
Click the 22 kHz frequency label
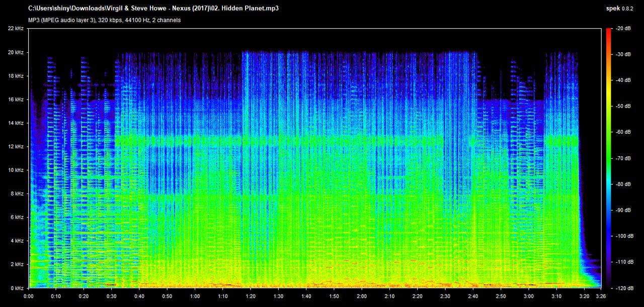15,29
